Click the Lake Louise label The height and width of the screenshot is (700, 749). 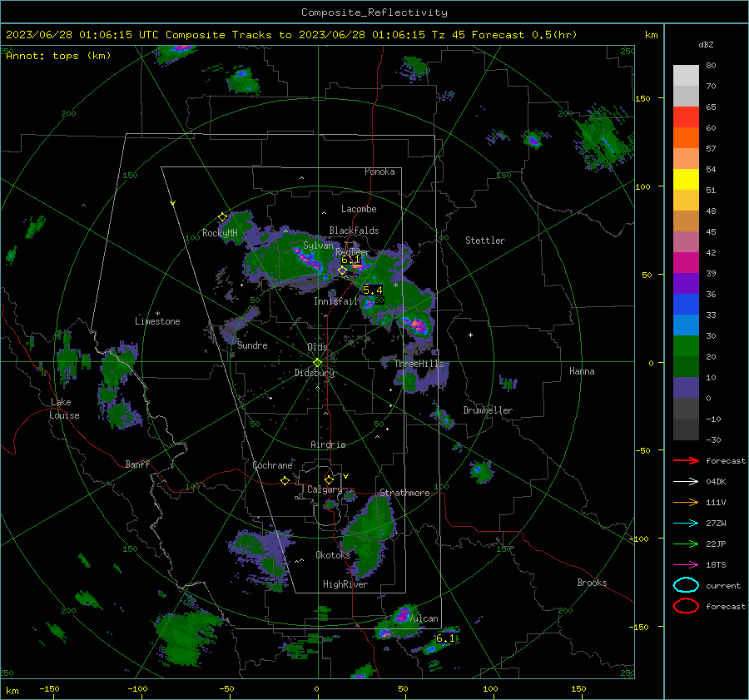click(x=65, y=409)
